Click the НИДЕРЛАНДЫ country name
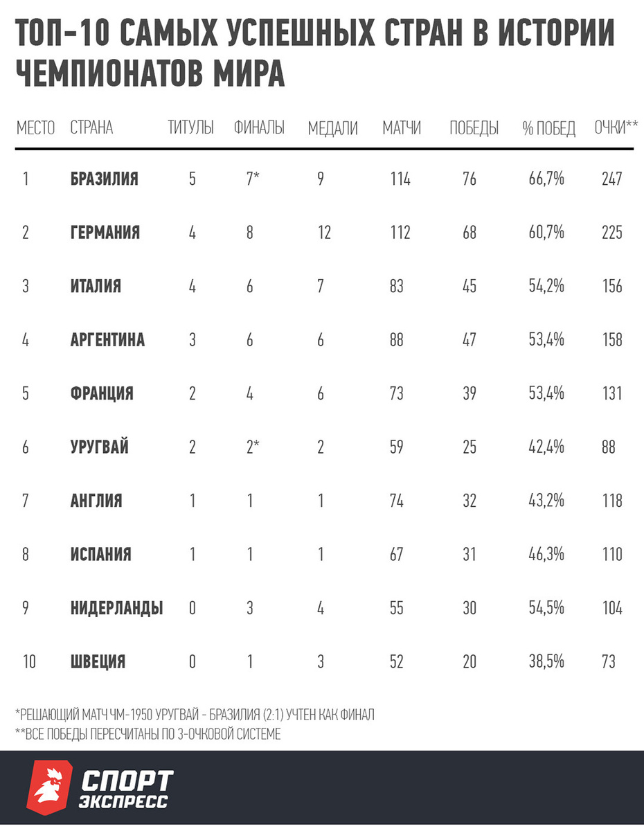 coord(117,608)
